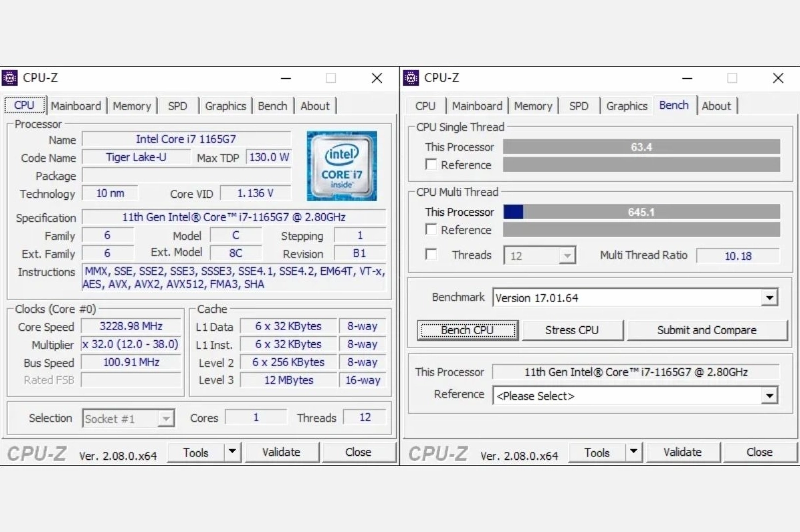Switch to Memory tab in left window
Screen dimensions: 800x532
click(x=132, y=106)
